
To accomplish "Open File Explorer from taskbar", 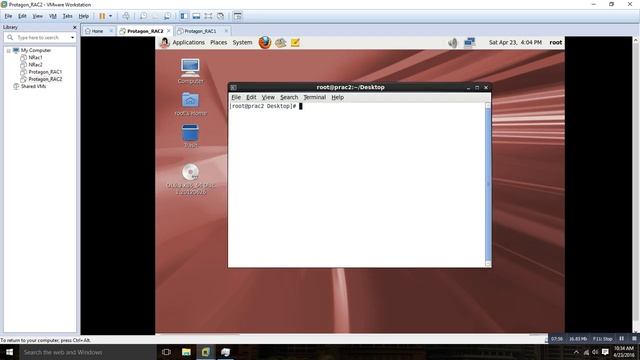I will (186, 352).
